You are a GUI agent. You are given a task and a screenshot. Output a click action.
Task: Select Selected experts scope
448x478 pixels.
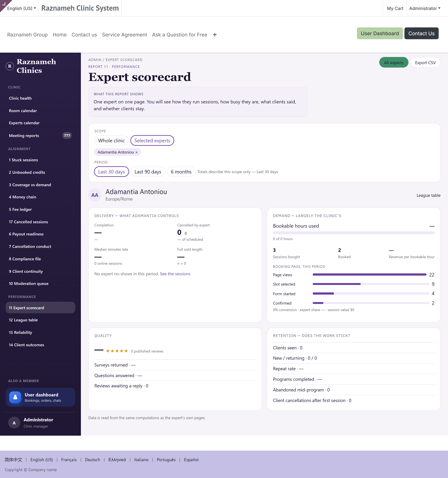152,141
